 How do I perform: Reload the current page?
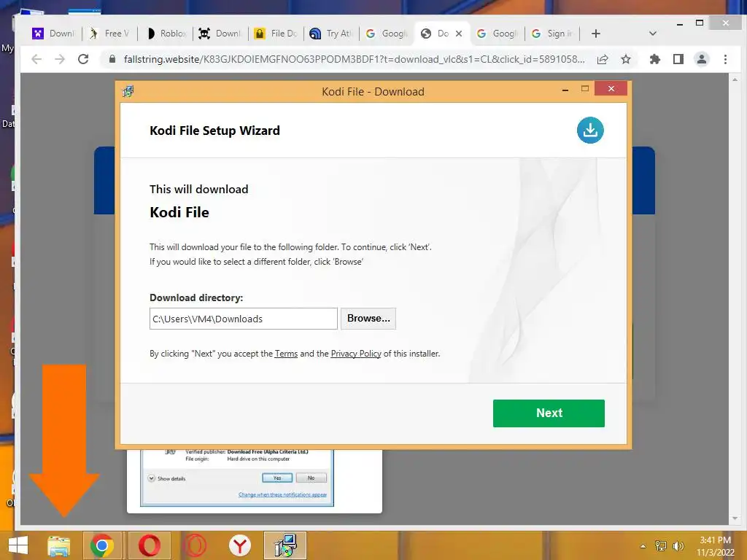coord(83,59)
